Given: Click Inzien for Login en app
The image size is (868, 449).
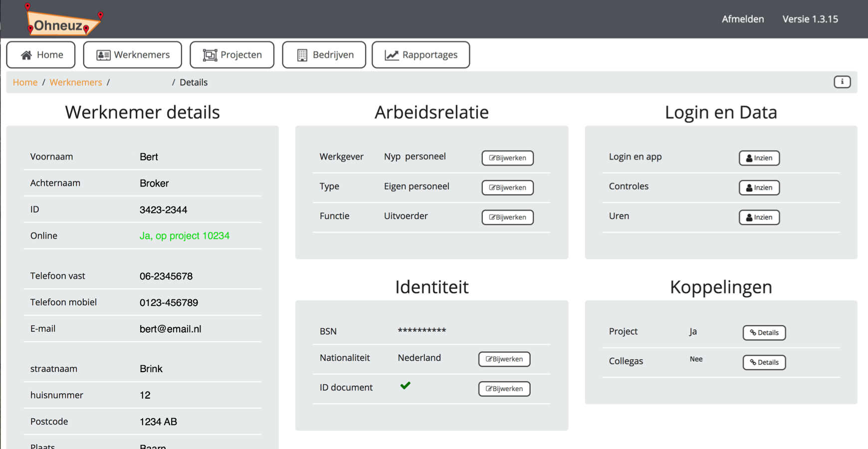Looking at the screenshot, I should 759,158.
